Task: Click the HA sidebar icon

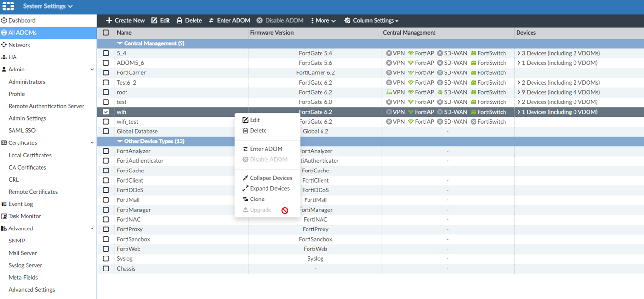Action: point(4,57)
